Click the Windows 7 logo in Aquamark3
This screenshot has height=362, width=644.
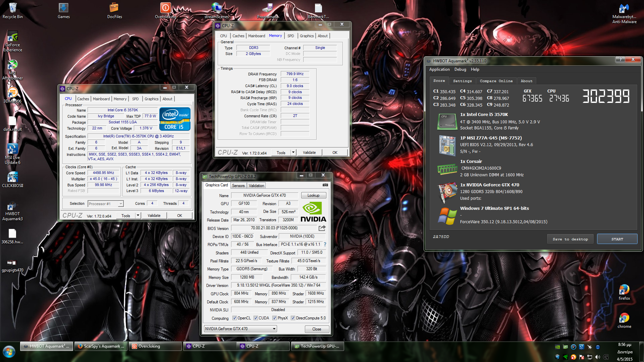(x=447, y=216)
